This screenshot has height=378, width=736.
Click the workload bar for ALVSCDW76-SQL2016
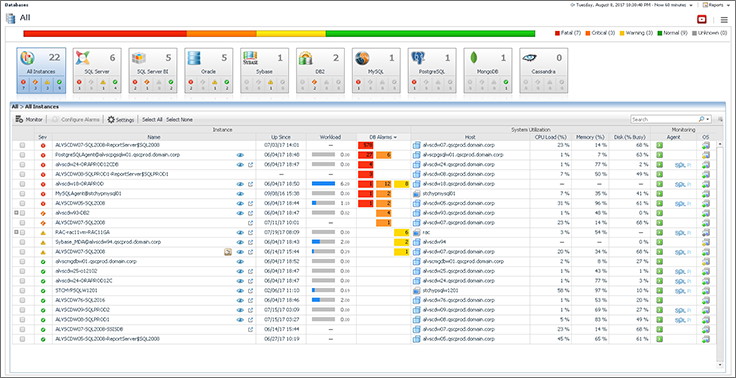(323, 301)
